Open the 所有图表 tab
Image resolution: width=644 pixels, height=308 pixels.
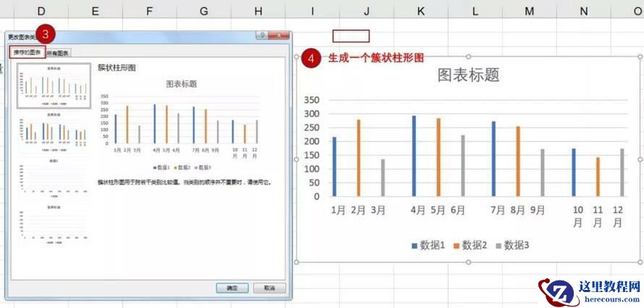(x=58, y=53)
